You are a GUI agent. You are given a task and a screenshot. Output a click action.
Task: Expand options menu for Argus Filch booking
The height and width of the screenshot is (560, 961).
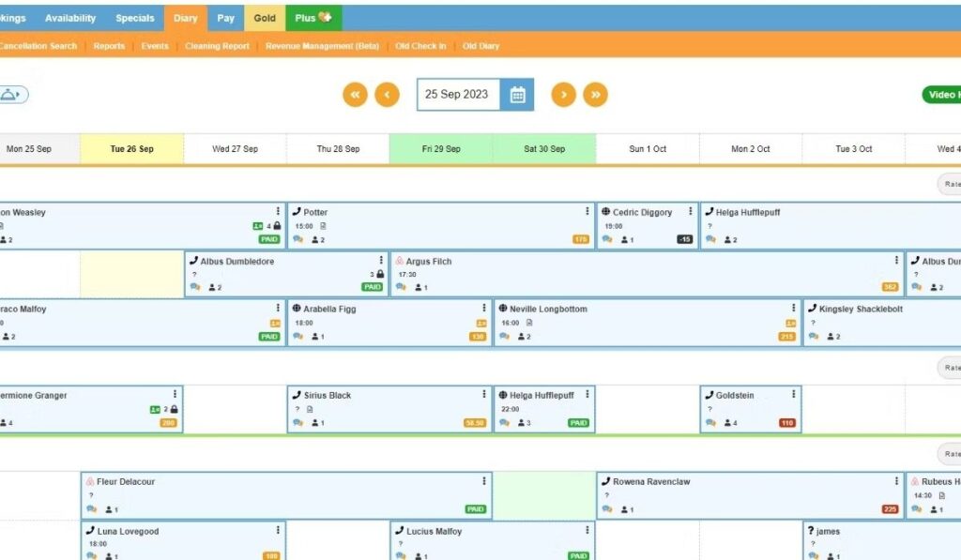tap(896, 261)
